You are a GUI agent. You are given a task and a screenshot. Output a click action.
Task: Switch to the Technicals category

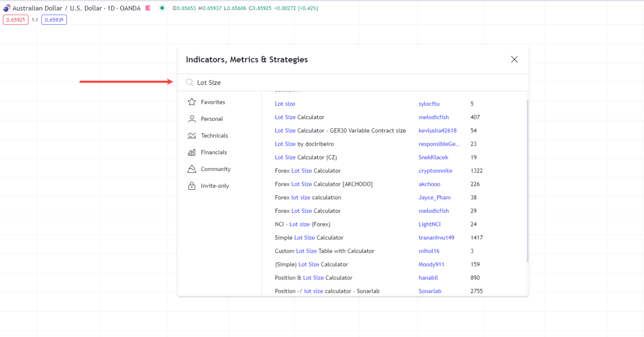click(x=214, y=136)
